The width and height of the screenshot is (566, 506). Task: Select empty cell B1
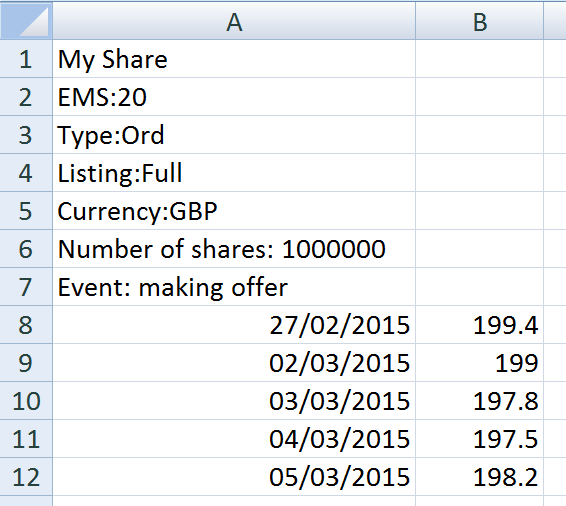479,59
